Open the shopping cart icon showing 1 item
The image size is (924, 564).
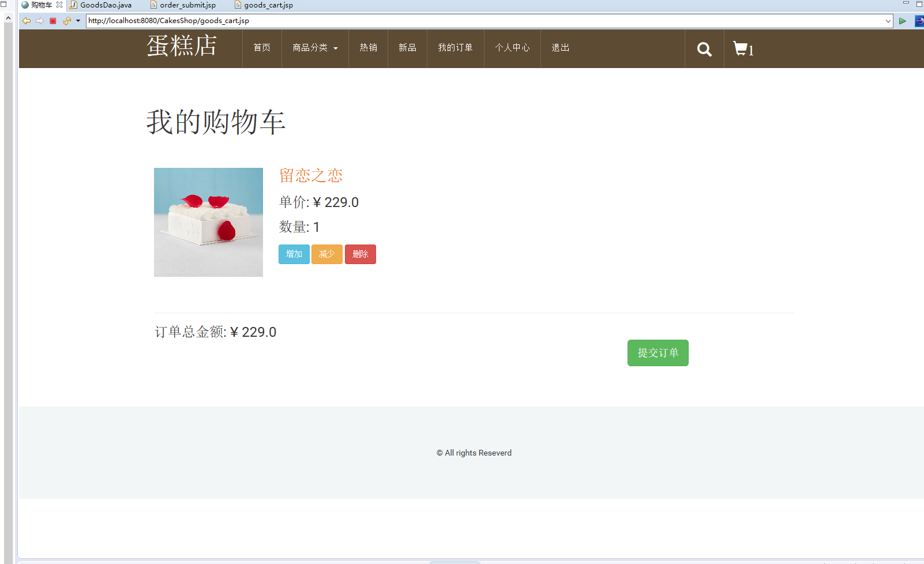click(742, 48)
